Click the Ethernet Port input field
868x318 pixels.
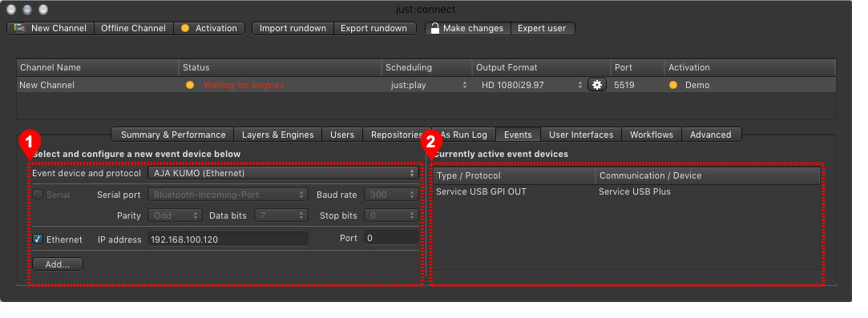[x=391, y=238]
